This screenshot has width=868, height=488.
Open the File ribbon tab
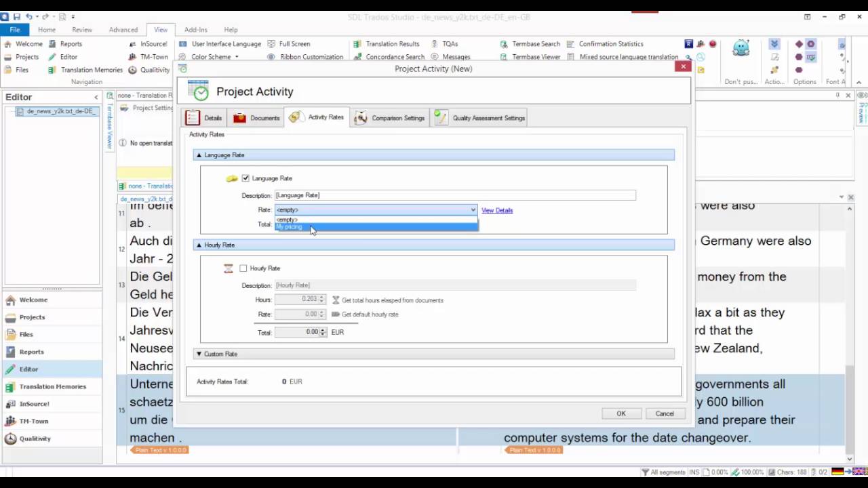[x=14, y=30]
